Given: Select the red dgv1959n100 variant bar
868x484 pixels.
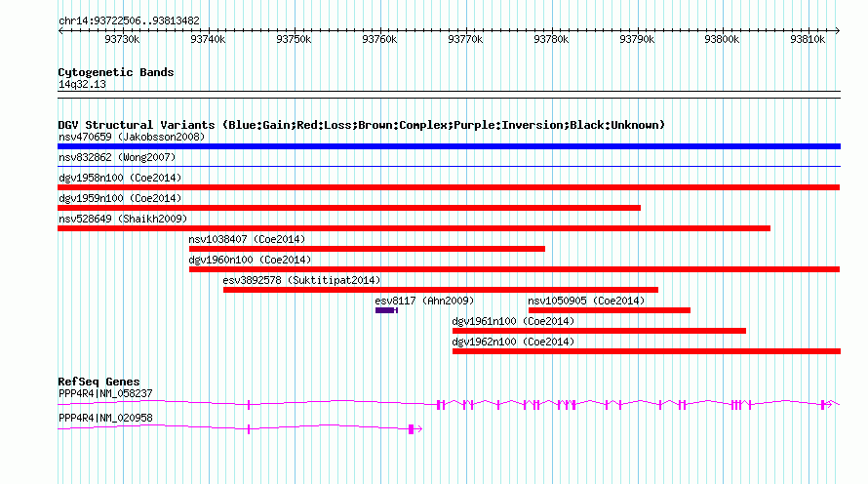Looking at the screenshot, I should pyautogui.click(x=349, y=208).
